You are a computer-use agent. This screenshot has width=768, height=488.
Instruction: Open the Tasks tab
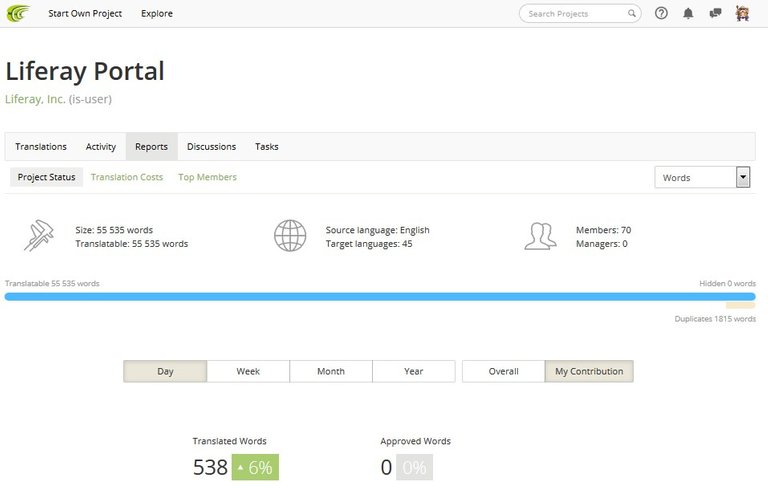point(266,146)
